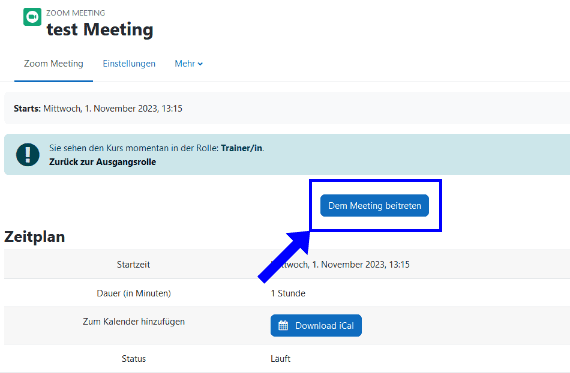Follow the Zurück zur Ausgangsrolle link
This screenshot has height=373, width=570.
click(103, 162)
